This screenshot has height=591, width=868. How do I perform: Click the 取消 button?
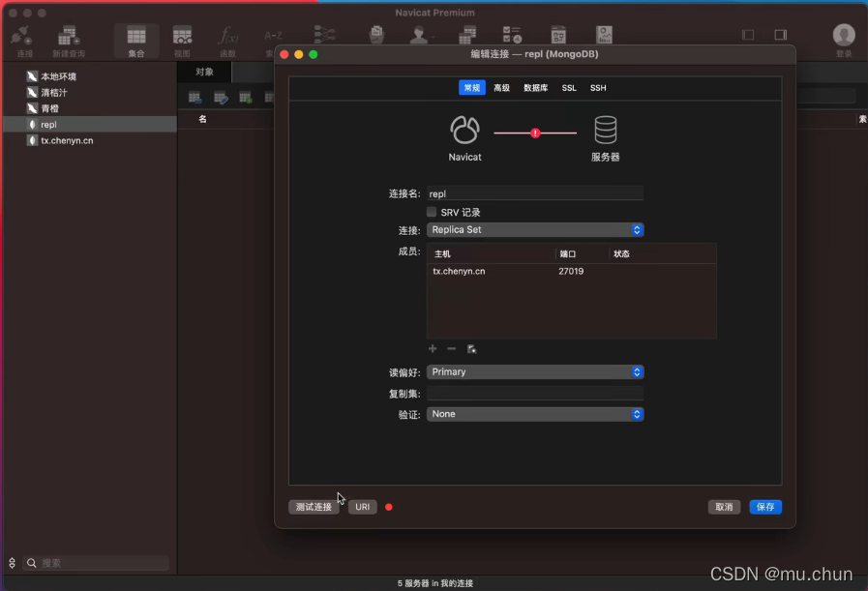click(x=724, y=507)
